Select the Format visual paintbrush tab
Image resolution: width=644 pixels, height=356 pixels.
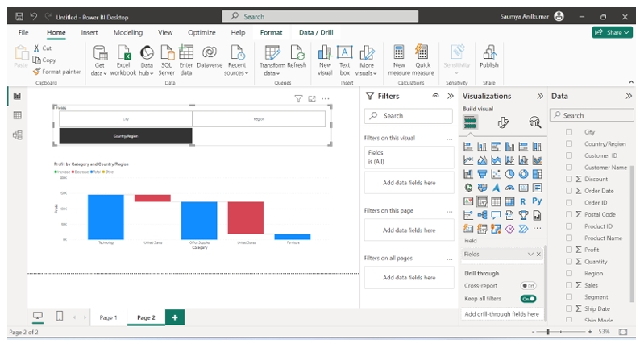(x=503, y=122)
